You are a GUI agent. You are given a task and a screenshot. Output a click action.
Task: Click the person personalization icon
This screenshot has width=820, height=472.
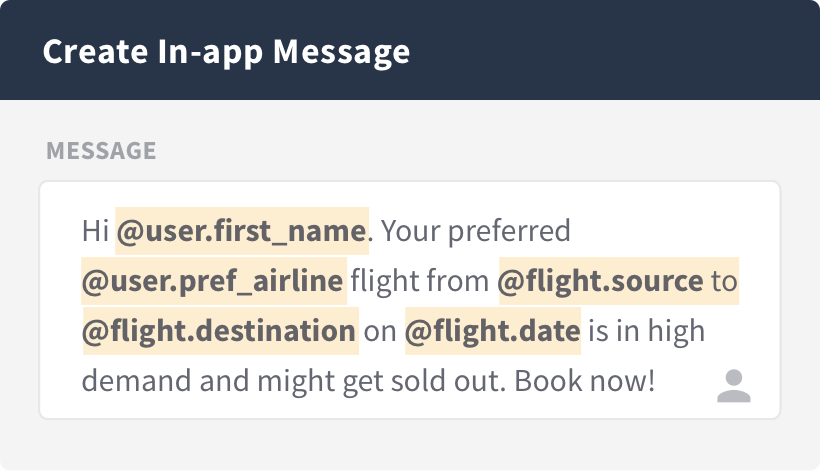733,385
